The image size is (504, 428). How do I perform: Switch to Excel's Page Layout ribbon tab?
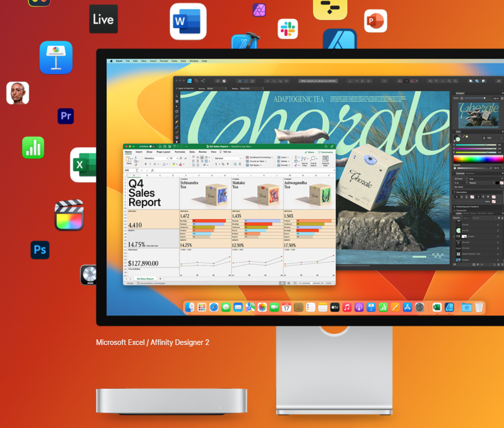[x=163, y=152]
